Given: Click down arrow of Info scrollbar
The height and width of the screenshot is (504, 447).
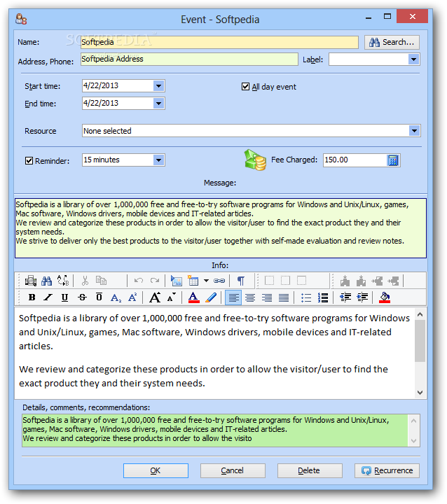Looking at the screenshot, I should (x=420, y=393).
